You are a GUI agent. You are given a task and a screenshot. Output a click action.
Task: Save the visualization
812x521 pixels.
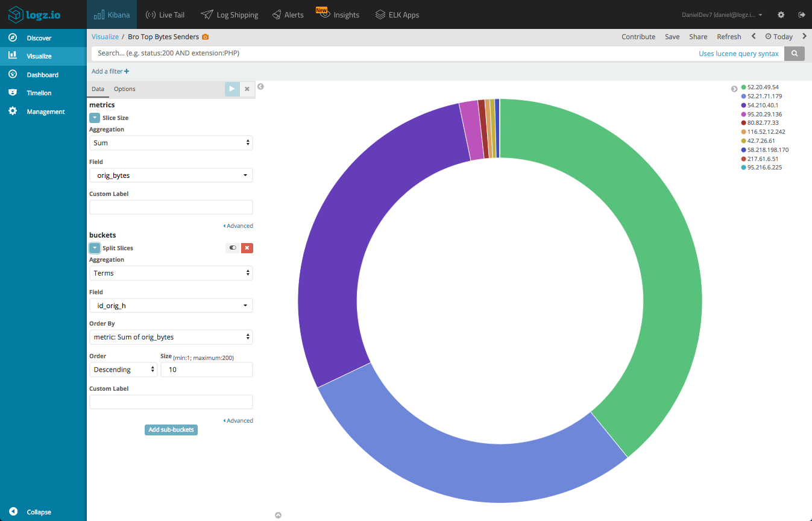(672, 37)
